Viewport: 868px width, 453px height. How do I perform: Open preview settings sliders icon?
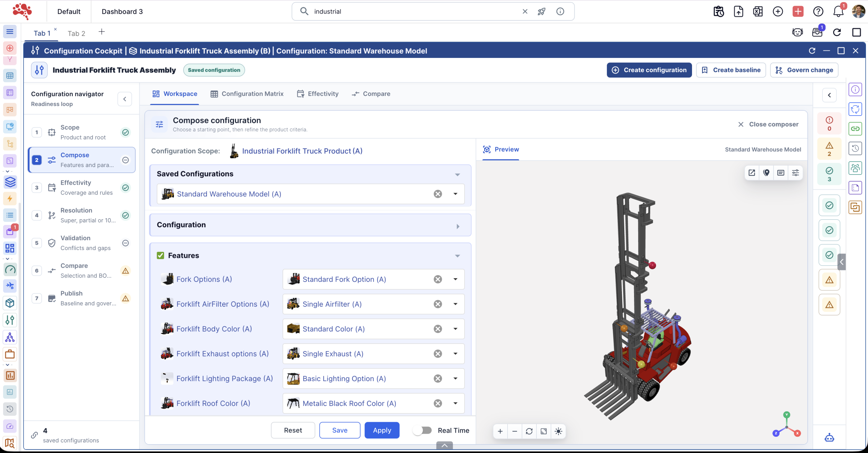(795, 173)
